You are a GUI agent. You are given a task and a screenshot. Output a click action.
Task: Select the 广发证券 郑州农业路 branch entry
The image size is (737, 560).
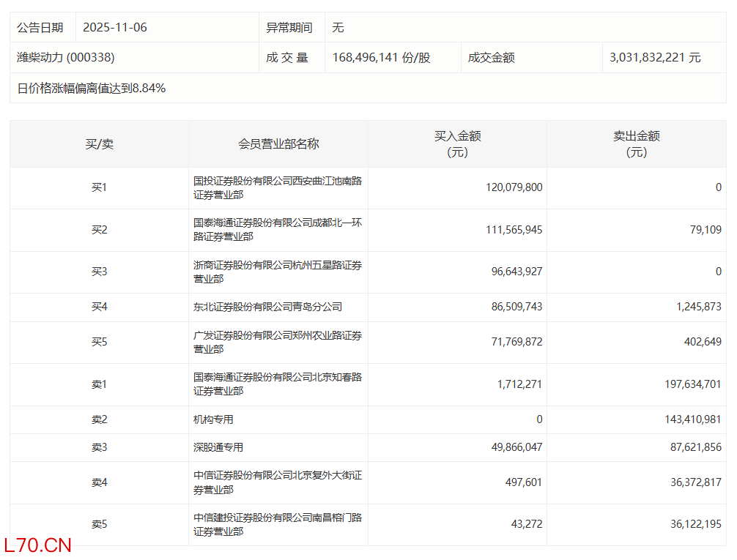(277, 342)
